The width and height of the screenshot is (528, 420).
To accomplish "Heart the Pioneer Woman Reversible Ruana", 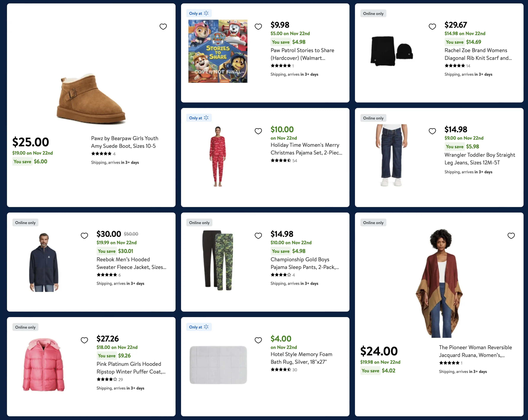I will (x=511, y=235).
